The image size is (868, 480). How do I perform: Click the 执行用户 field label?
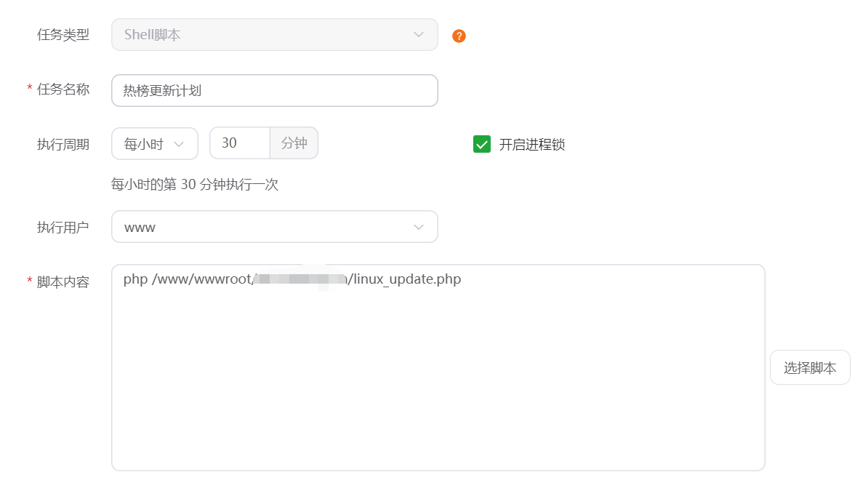63,227
